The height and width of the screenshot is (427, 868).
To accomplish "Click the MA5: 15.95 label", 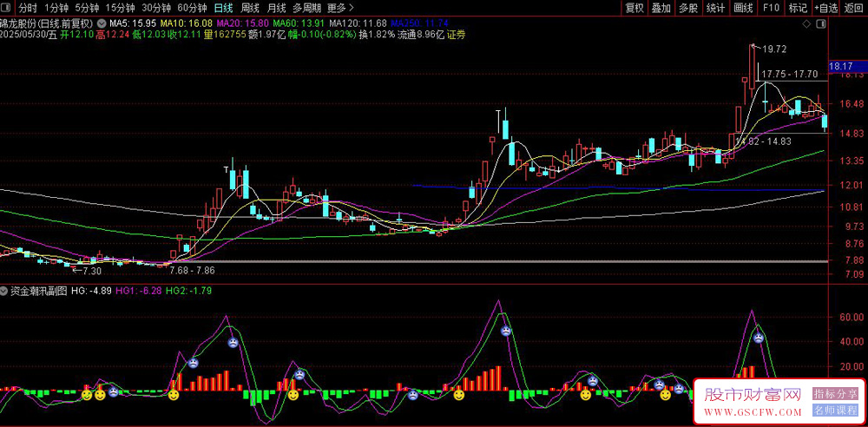I will pos(134,23).
